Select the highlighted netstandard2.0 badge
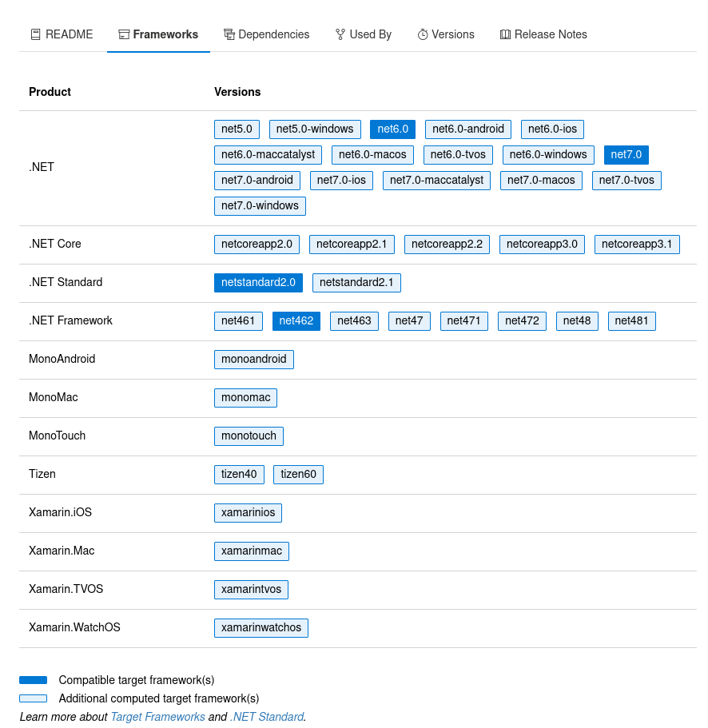The width and height of the screenshot is (708, 728). [x=258, y=283]
